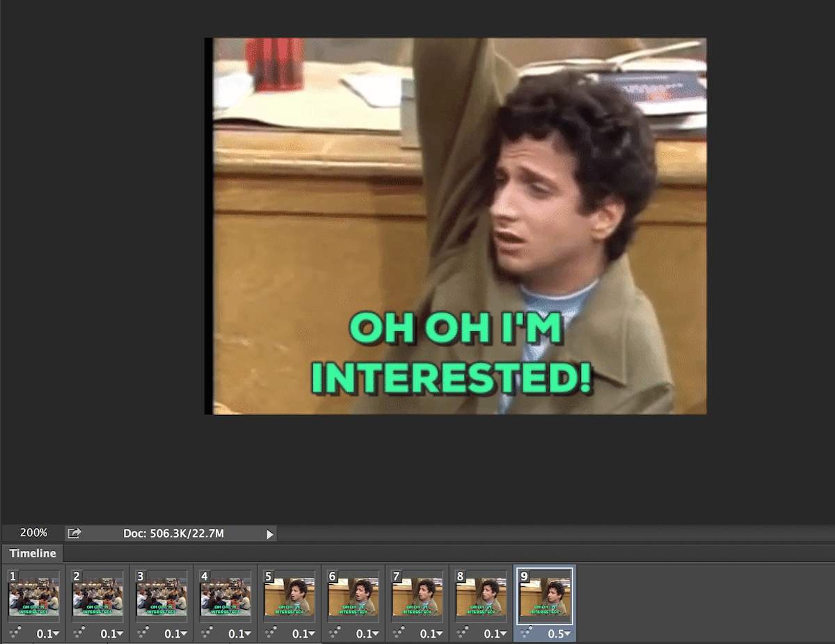Open the frame 6 duration dropdown arrow
Viewport: 835px width, 644px height.
[x=366, y=633]
